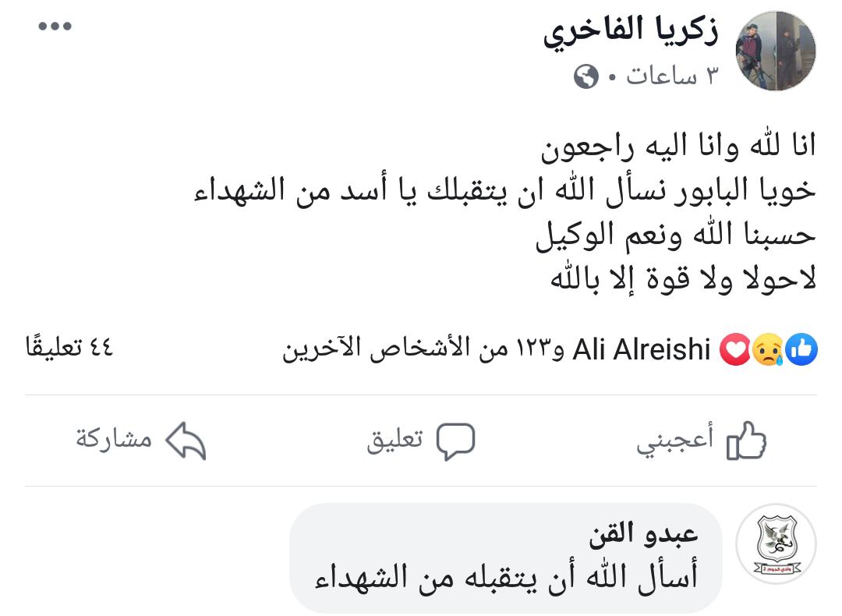Open the three-dot post options menu

click(55, 27)
